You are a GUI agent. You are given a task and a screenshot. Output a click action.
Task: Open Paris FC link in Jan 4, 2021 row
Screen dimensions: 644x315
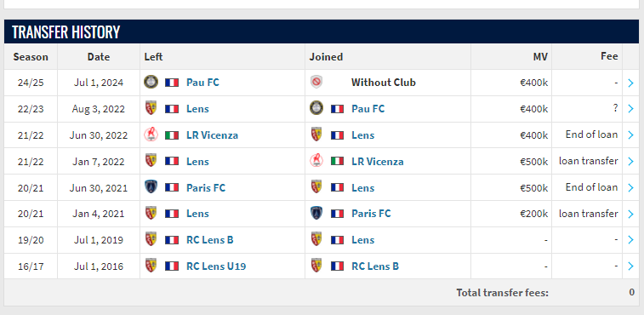(371, 214)
